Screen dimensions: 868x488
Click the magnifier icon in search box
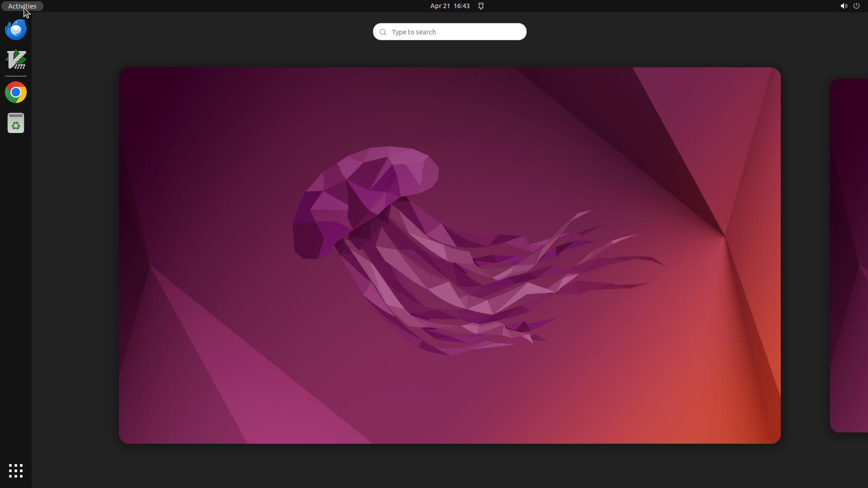coord(383,32)
